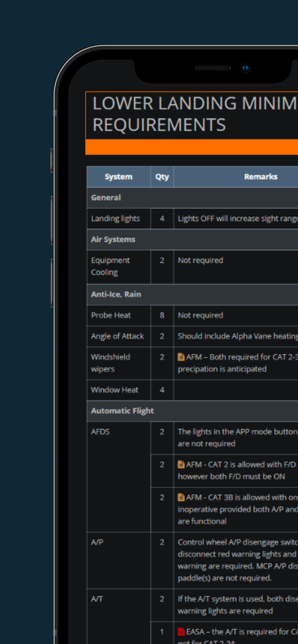Click the Should include Alpha Vane heating remark
Image resolution: width=298 pixels, height=644 pixels.
238,336
